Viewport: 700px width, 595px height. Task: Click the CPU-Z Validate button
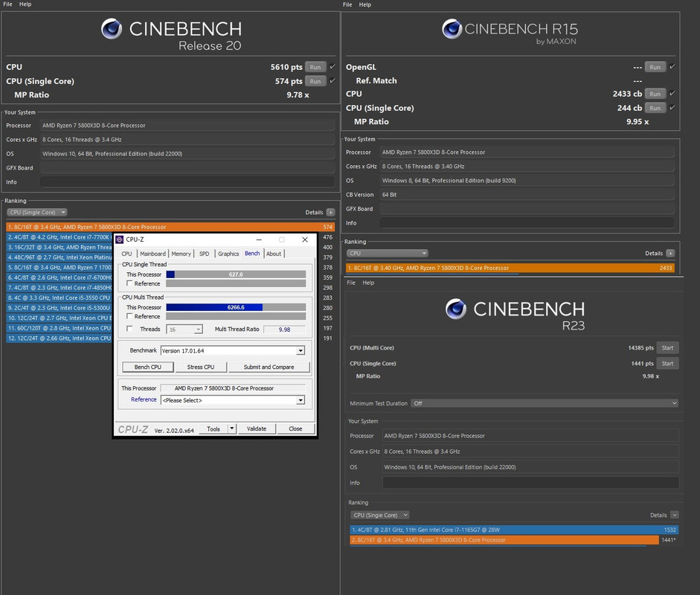256,428
